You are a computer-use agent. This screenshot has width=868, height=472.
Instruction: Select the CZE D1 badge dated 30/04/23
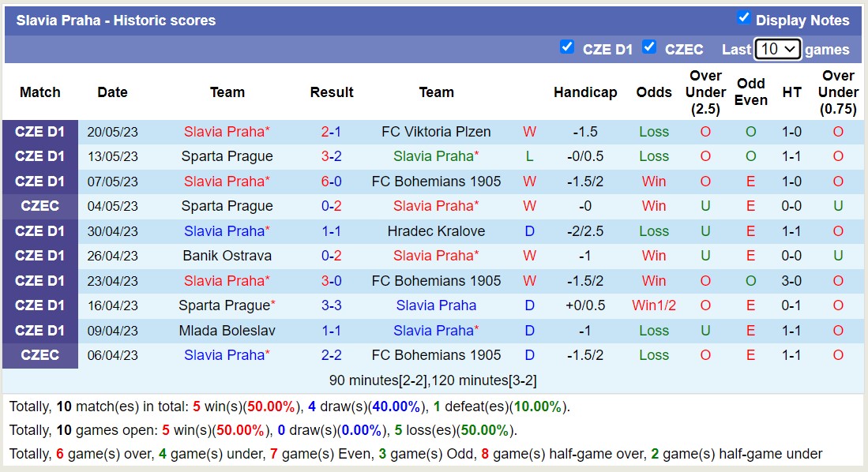click(x=39, y=231)
